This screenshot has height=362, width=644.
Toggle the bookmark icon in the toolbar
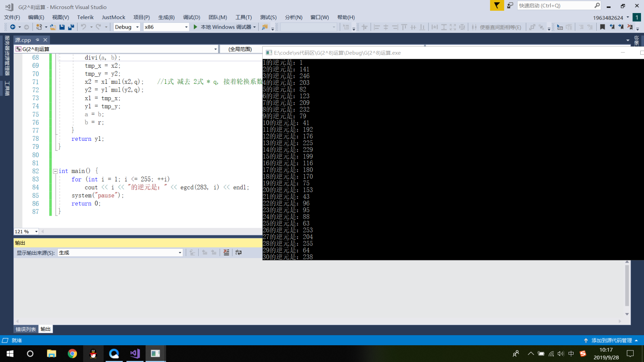pyautogui.click(x=602, y=27)
